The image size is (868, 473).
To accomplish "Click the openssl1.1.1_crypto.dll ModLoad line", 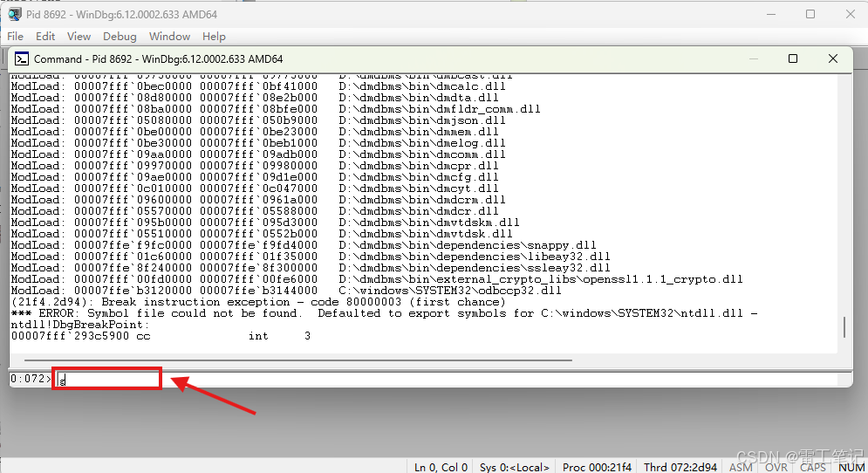I will tap(377, 279).
